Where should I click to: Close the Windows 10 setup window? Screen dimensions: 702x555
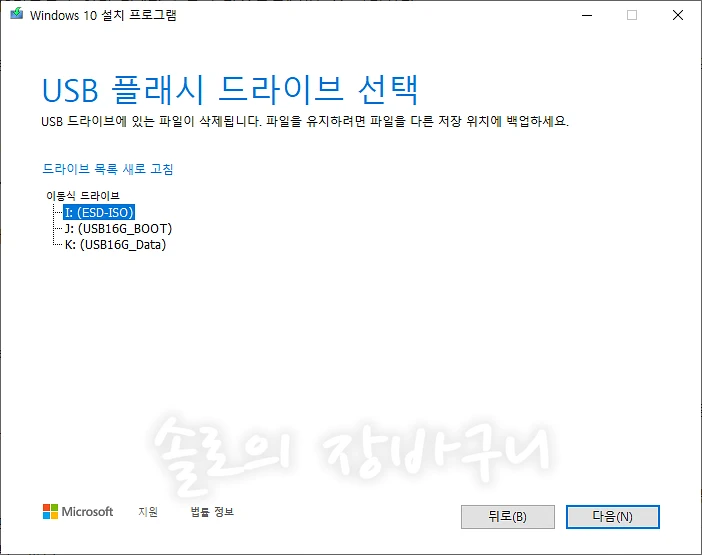678,15
